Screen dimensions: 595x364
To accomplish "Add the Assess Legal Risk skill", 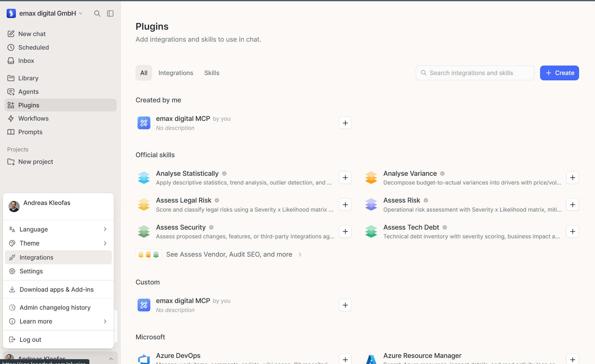I will point(345,205).
